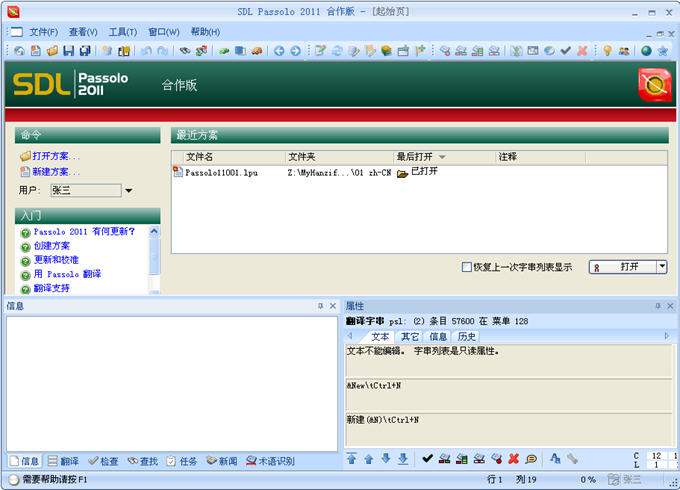The height and width of the screenshot is (490, 680).
Task: Click the sort arrow on 最后打开 column
Action: pos(442,157)
